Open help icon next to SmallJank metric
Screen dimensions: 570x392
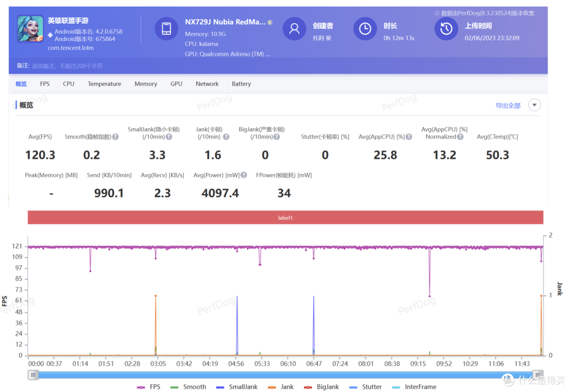[169, 137]
